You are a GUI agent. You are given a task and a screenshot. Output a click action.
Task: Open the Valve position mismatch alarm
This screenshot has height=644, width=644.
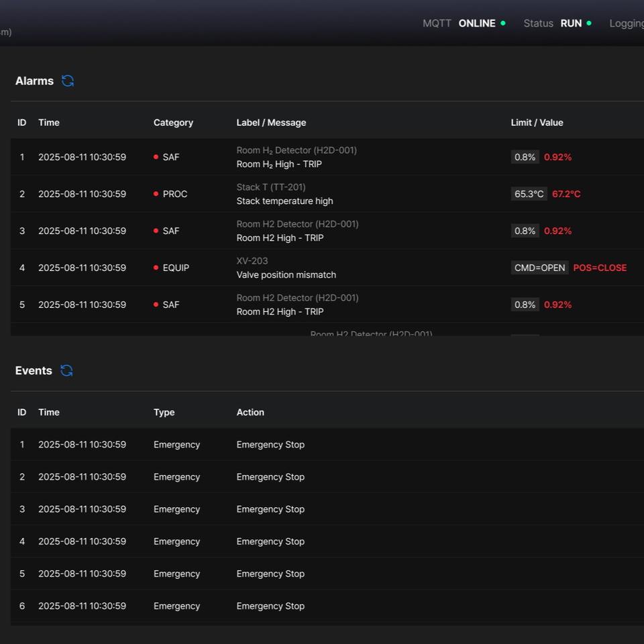tap(286, 275)
